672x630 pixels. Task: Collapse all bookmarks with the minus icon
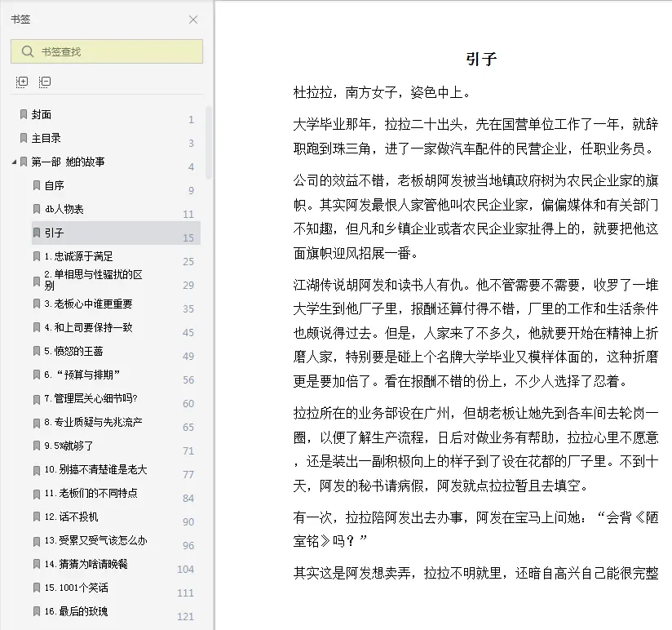point(45,82)
